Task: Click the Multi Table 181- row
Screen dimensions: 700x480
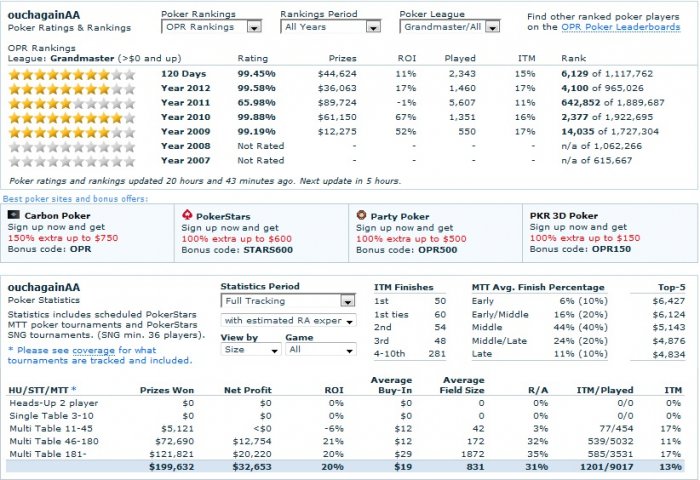Action: (345, 454)
